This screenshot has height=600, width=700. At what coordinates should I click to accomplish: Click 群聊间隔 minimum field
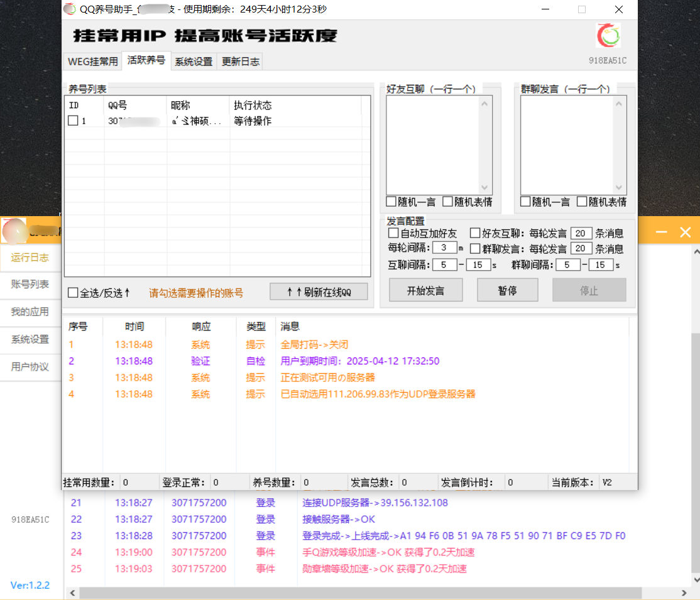point(568,265)
